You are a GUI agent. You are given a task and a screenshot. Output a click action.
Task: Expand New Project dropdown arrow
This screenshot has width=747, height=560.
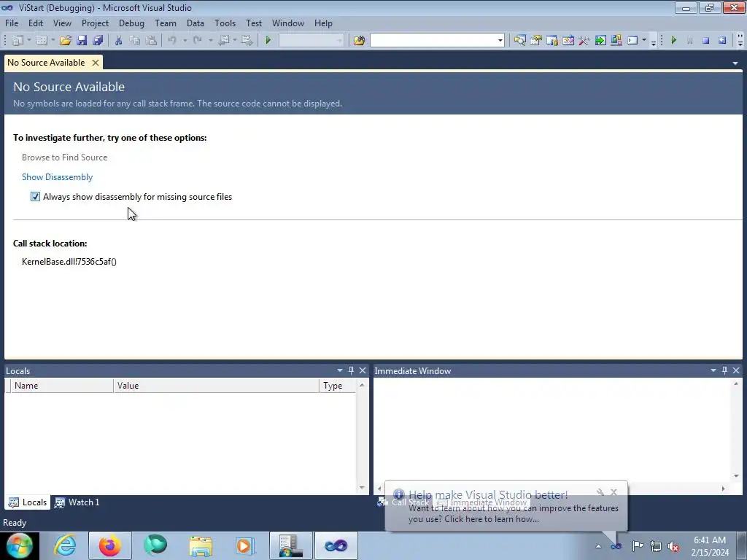click(29, 41)
